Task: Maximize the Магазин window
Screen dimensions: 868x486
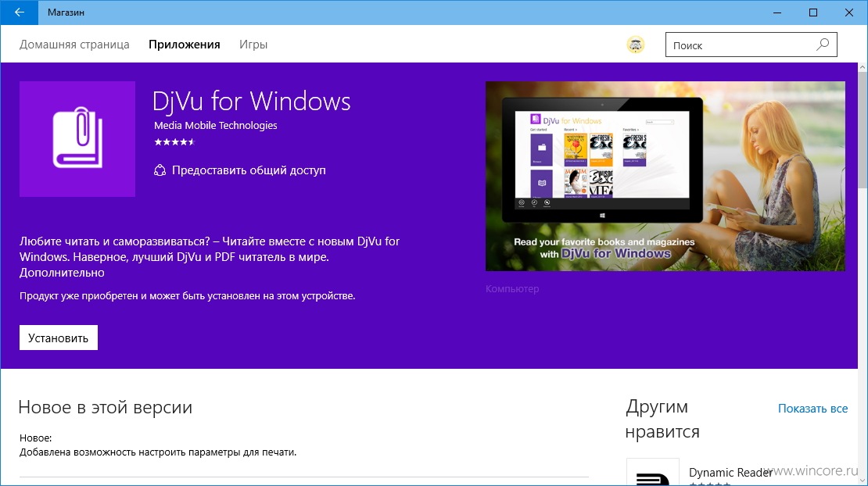Action: (813, 13)
